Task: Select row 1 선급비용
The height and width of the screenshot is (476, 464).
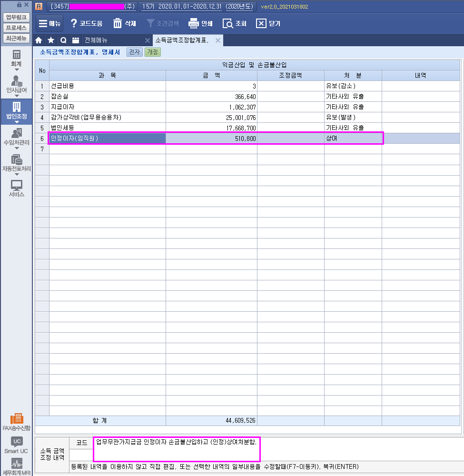Action: click(108, 86)
